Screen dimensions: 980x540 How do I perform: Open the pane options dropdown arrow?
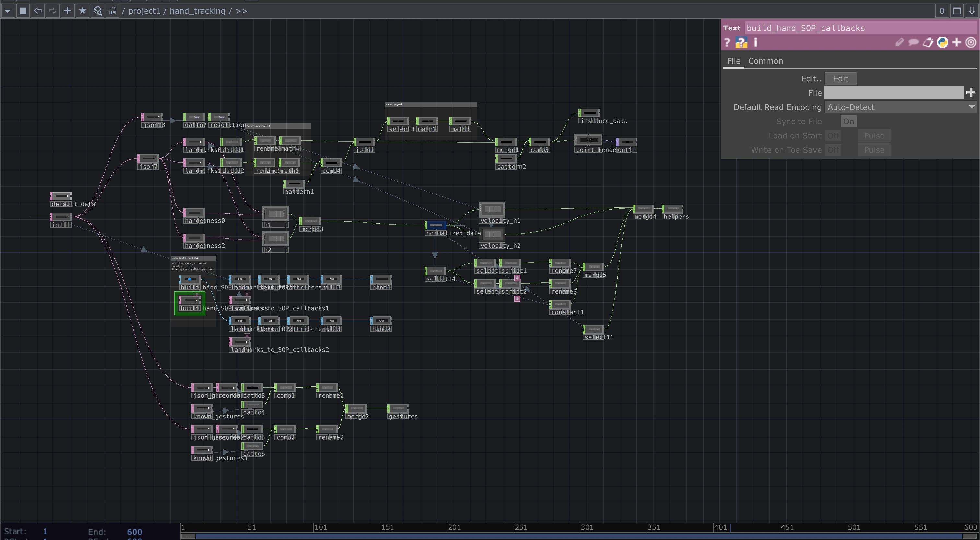pos(8,11)
